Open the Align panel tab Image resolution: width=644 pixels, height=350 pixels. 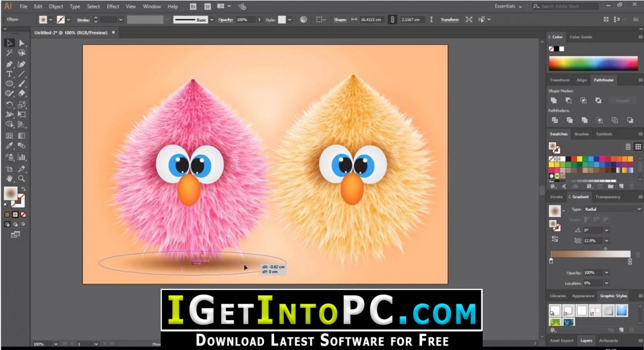[582, 80]
